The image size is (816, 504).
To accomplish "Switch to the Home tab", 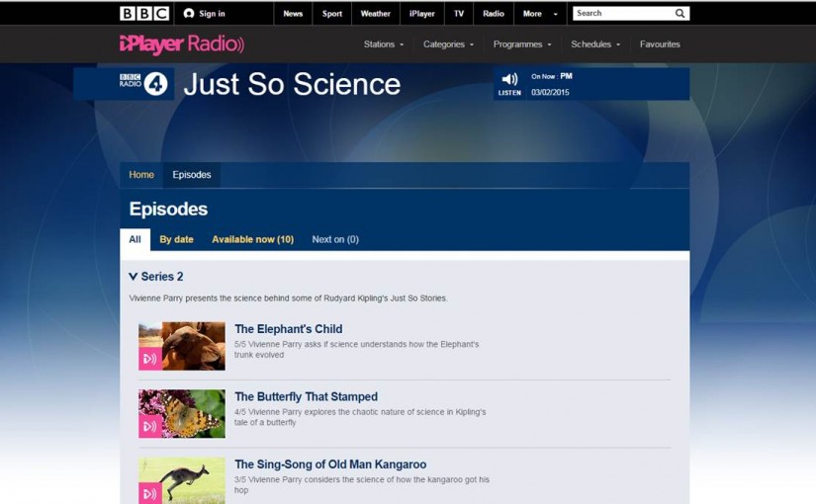I will coord(141,175).
